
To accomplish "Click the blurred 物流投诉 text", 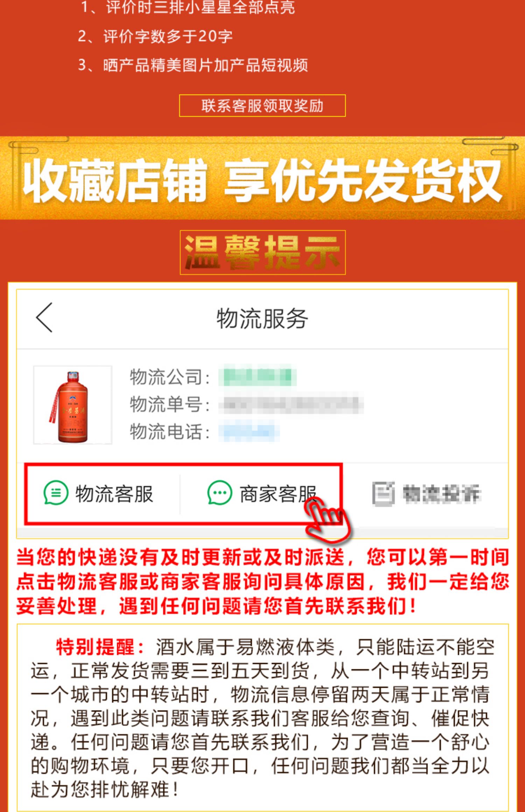I will 442,494.
